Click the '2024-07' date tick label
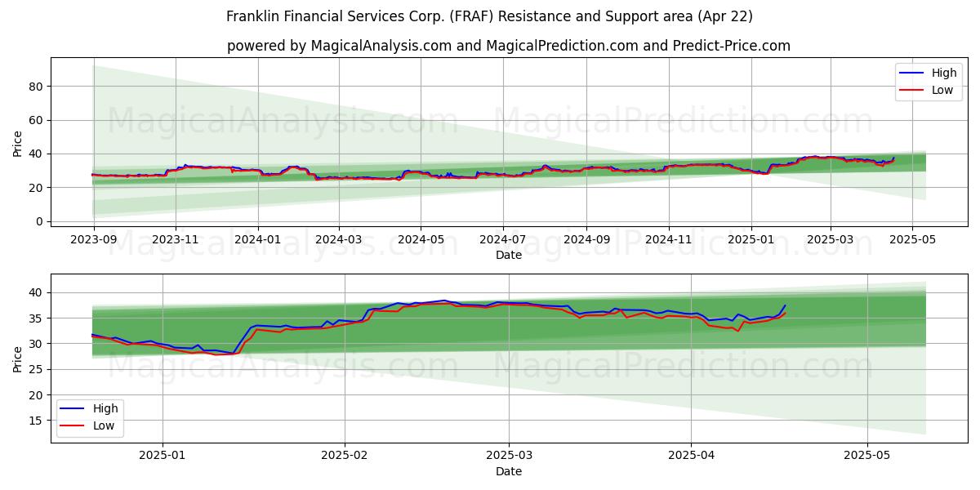 point(502,241)
